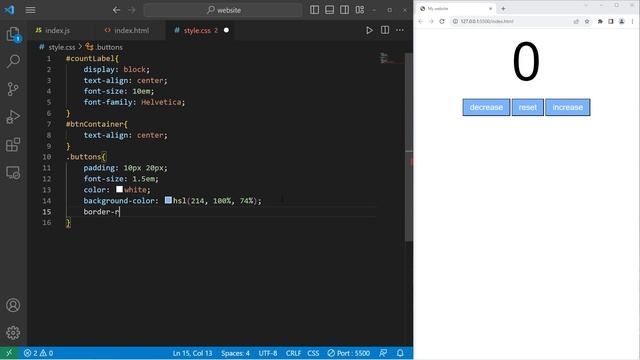Open the Search view in activity bar
Screen dimensions: 640x360
click(x=13, y=61)
